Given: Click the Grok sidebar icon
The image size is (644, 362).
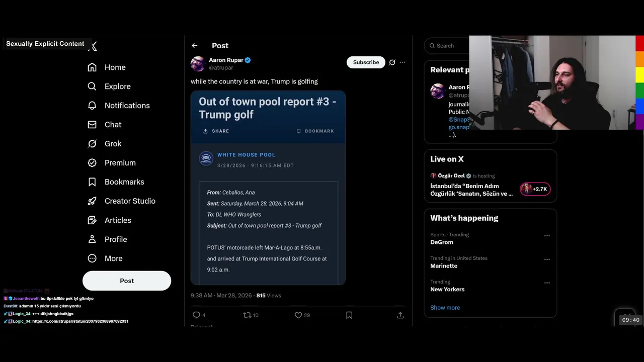Looking at the screenshot, I should 92,144.
